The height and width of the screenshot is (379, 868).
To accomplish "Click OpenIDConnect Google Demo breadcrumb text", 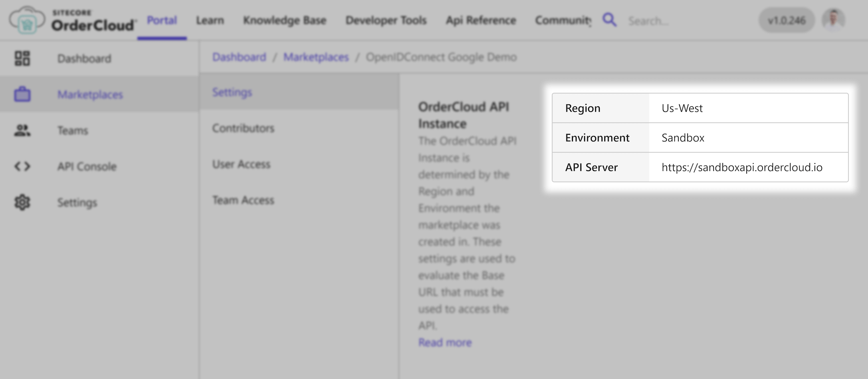I will (x=441, y=57).
